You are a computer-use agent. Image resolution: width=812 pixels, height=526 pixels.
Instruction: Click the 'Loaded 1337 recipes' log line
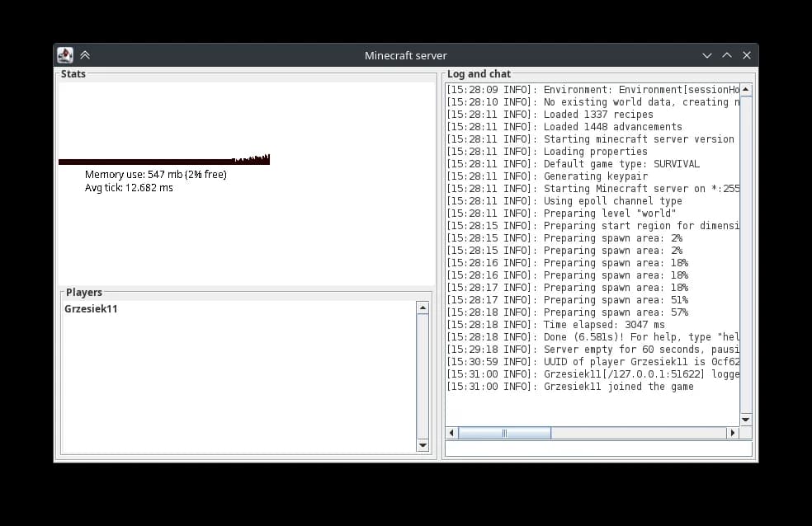[550, 115]
